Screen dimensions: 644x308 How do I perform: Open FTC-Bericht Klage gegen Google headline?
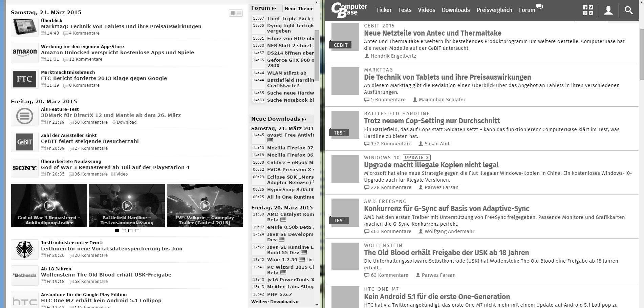pos(104,78)
